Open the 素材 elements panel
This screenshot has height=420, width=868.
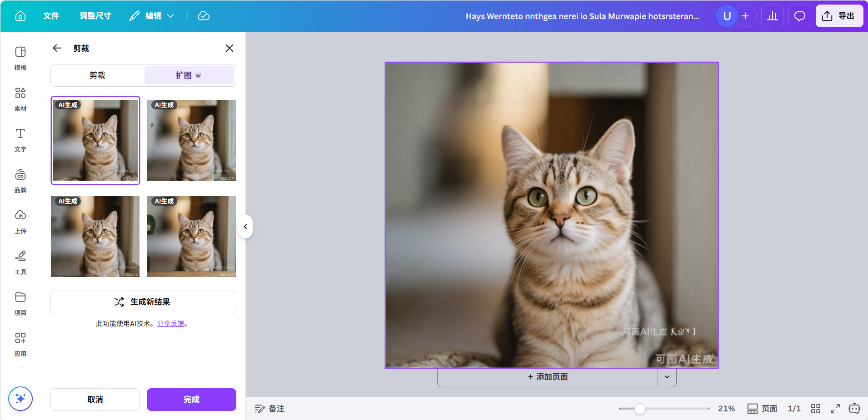tap(20, 99)
